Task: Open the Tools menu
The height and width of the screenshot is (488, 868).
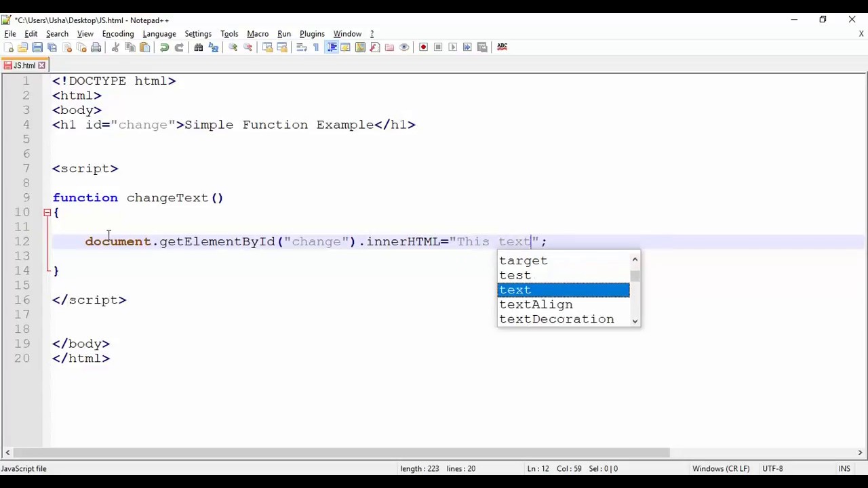Action: coord(229,33)
